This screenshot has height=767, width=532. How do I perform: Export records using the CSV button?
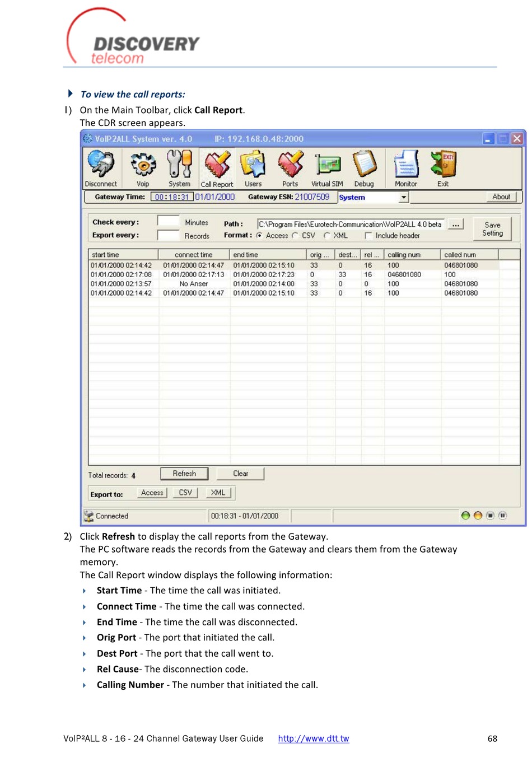pos(185,493)
